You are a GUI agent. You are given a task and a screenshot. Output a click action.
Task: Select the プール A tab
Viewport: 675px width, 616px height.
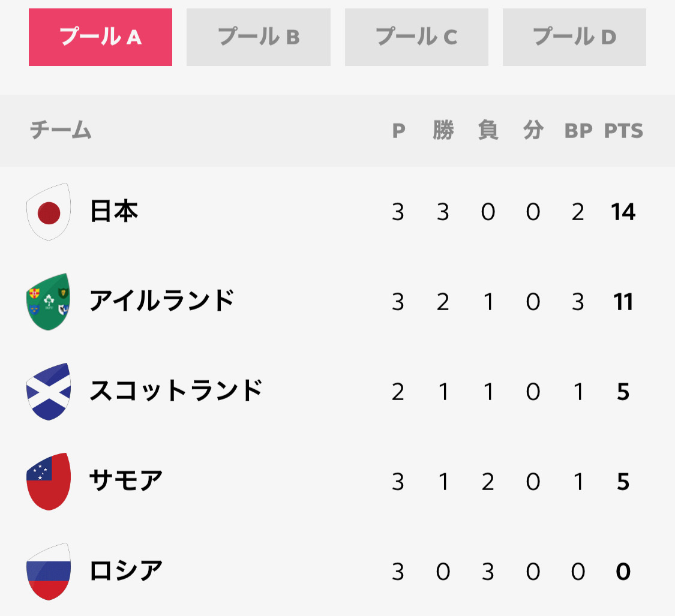tap(100, 37)
